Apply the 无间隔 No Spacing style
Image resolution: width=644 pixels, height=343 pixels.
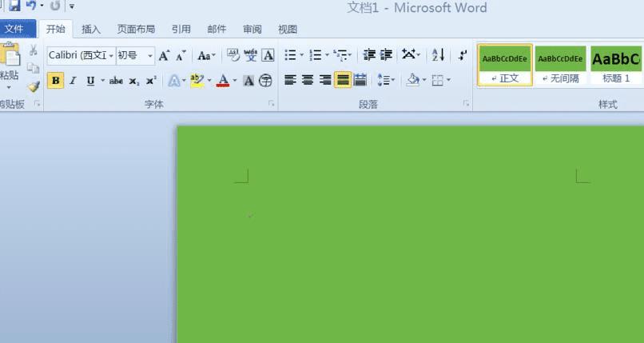tap(560, 65)
